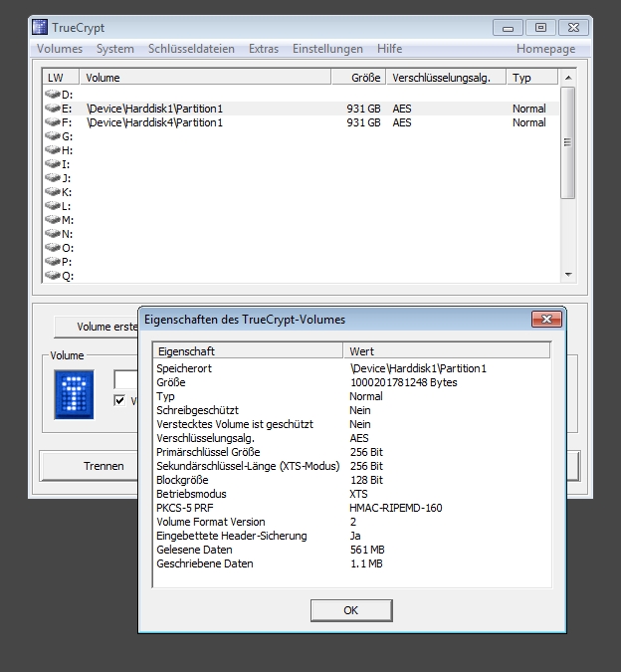Open the Hilfe menu

tap(389, 49)
